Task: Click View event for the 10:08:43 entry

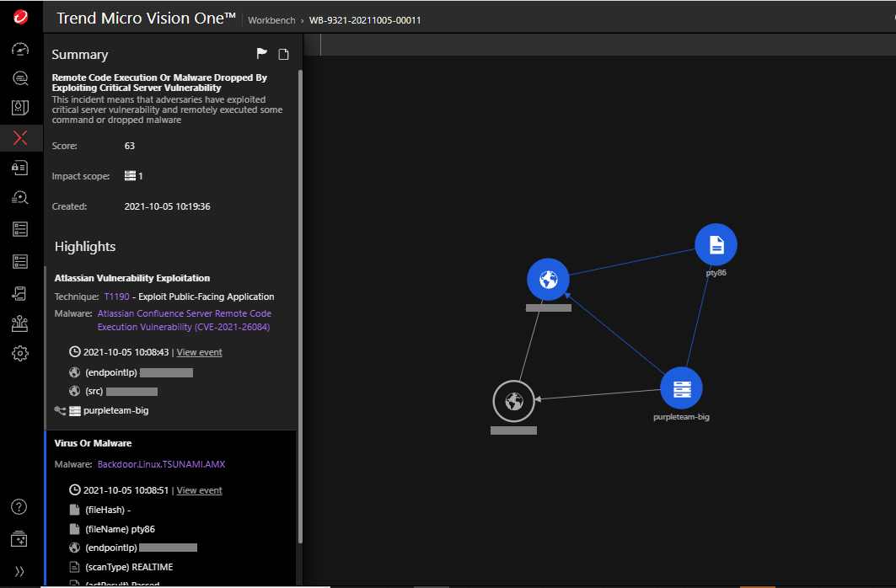Action: pos(199,352)
